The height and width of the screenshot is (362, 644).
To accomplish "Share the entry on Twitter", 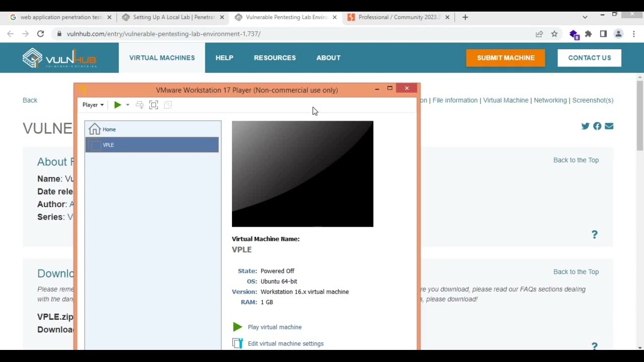I will (x=585, y=126).
